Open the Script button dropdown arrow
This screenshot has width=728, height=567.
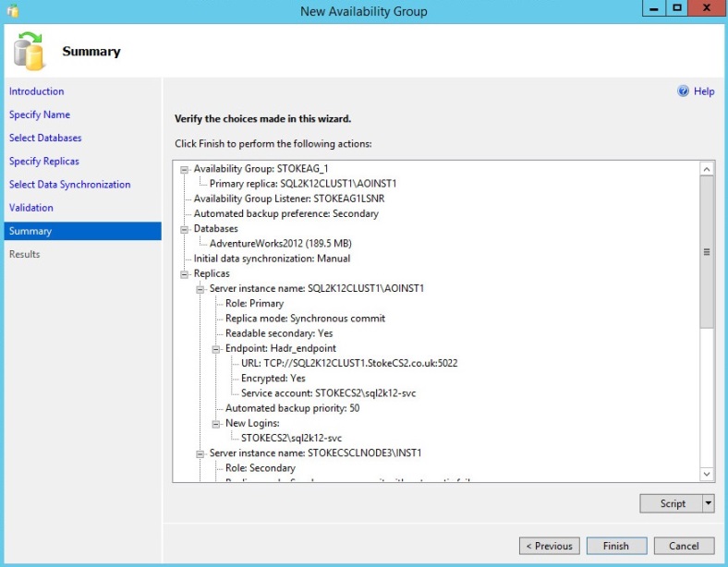click(x=708, y=503)
